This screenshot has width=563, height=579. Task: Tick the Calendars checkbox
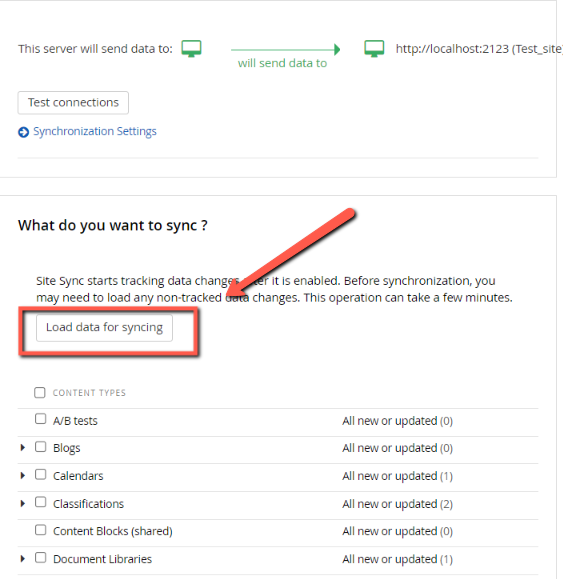coord(41,474)
